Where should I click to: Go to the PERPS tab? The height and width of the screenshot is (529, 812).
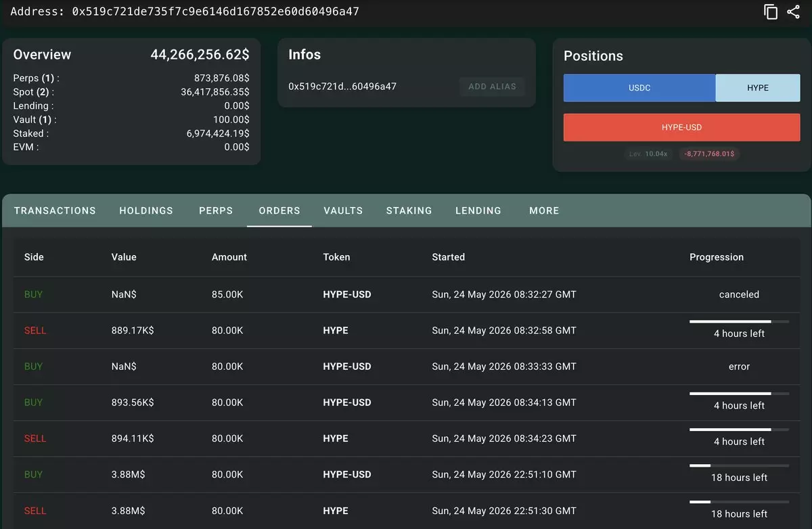click(216, 210)
